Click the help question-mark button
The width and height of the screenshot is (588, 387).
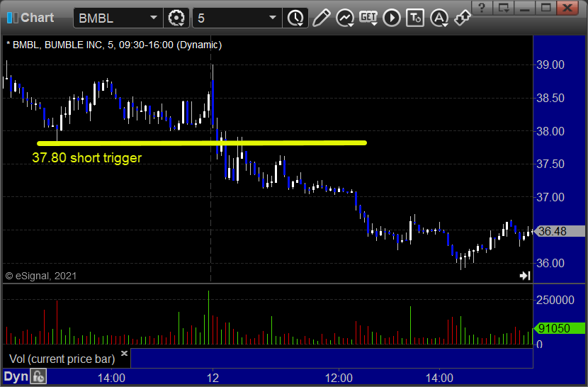pyautogui.click(x=482, y=8)
